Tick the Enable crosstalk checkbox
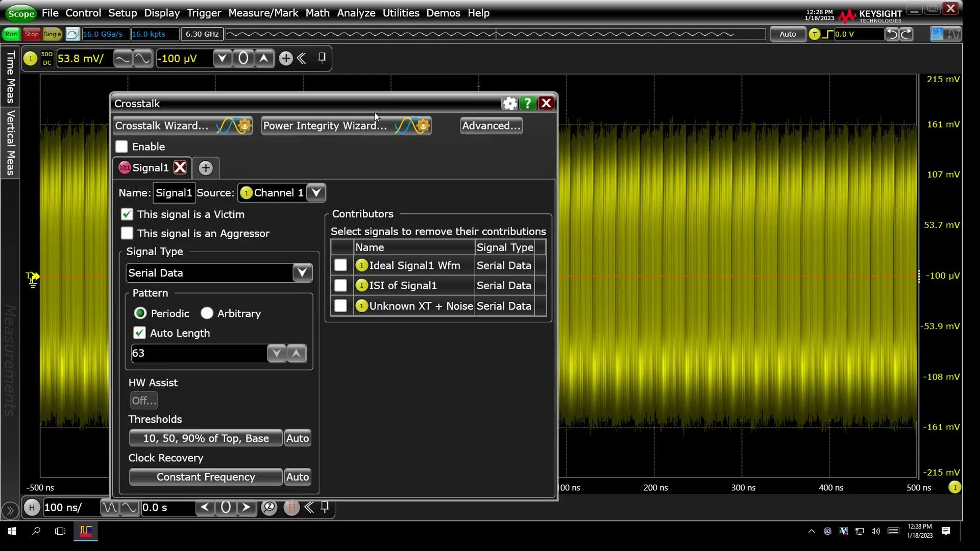The height and width of the screenshot is (551, 980). pyautogui.click(x=121, y=147)
